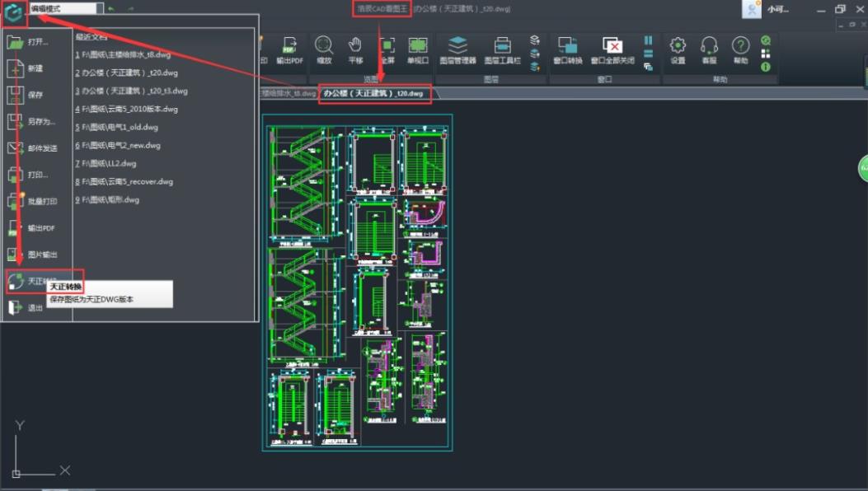Click the 单视口 single viewport icon
Viewport: 868px width, 491px height.
[x=418, y=50]
